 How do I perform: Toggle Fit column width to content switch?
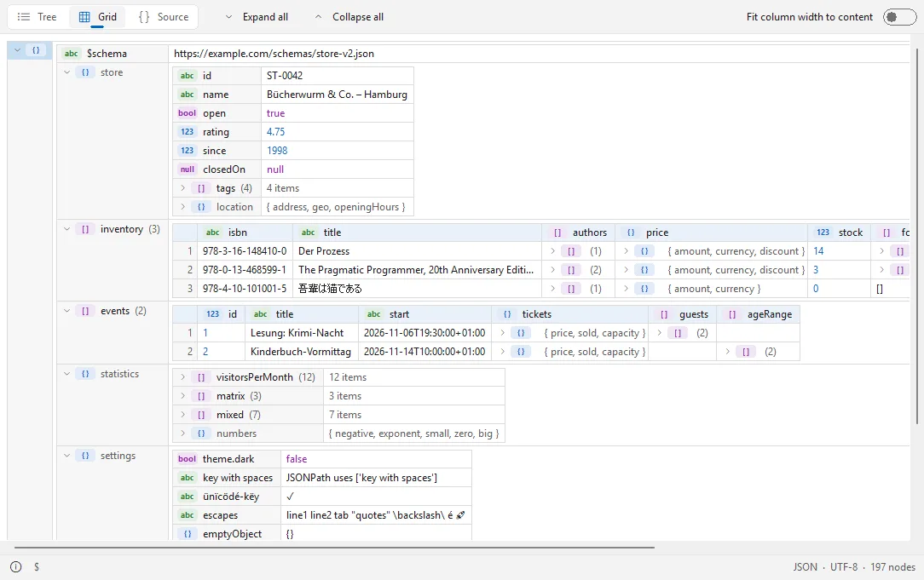click(x=899, y=17)
